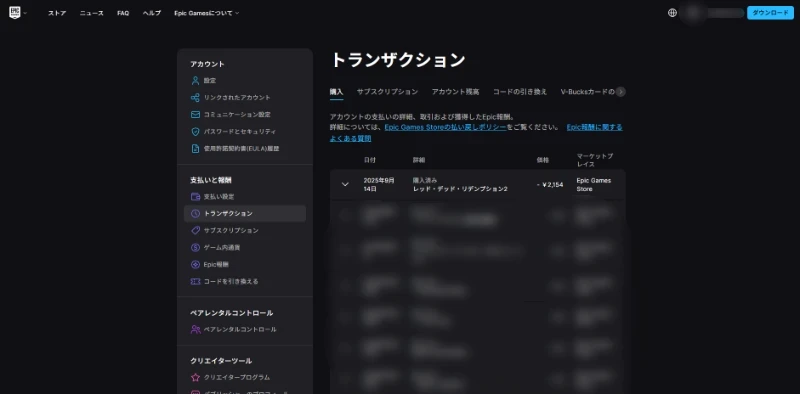Click the Epic Games logo
Screen dimensions: 800x394
[15, 13]
